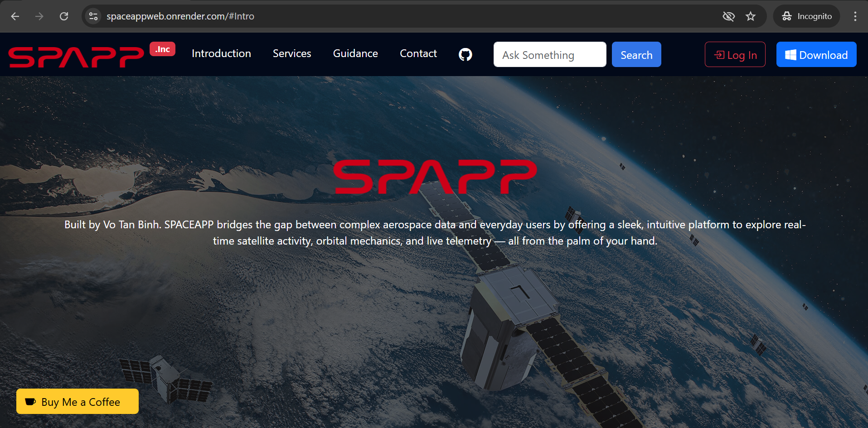Open the GitHub repository icon
This screenshot has width=868, height=428.
[x=465, y=54]
